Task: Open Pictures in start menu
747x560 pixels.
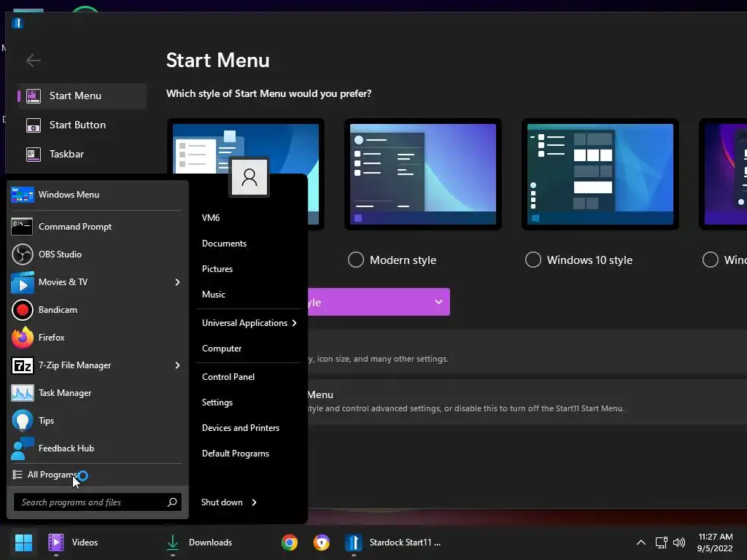Action: [217, 269]
